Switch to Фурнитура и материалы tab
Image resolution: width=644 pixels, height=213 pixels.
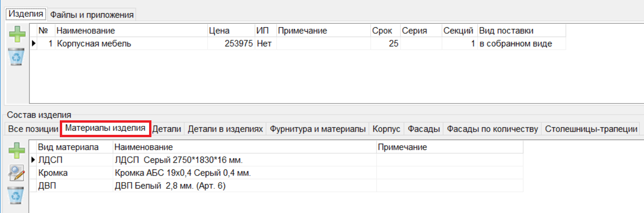(318, 129)
